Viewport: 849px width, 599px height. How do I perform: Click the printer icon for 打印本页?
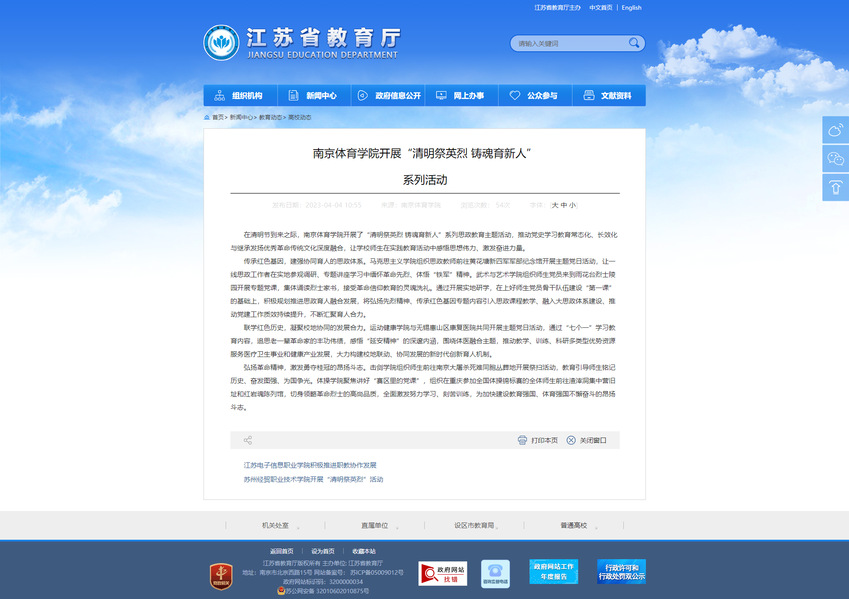click(522, 440)
